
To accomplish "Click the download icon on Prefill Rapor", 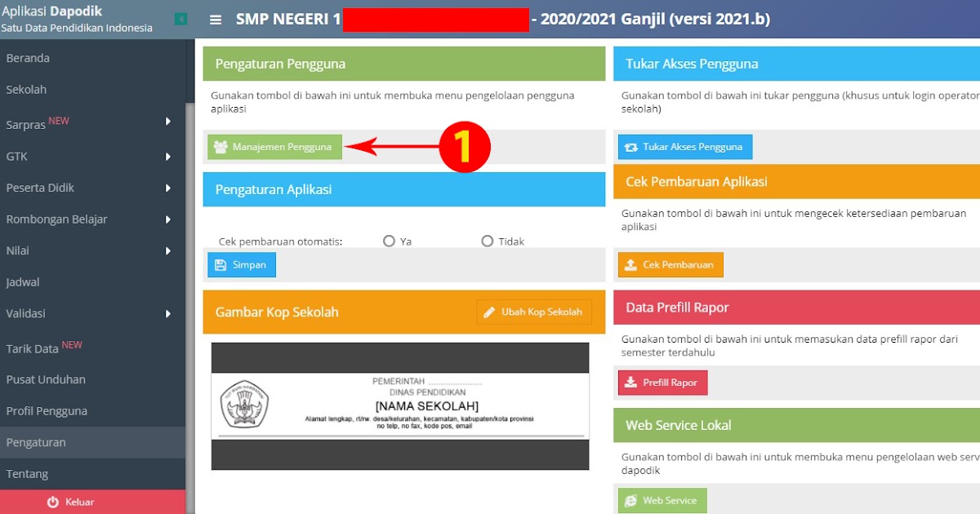I will point(630,382).
